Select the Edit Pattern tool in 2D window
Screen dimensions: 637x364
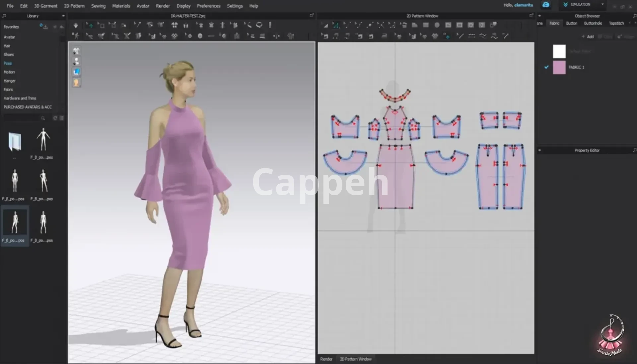[x=336, y=25]
